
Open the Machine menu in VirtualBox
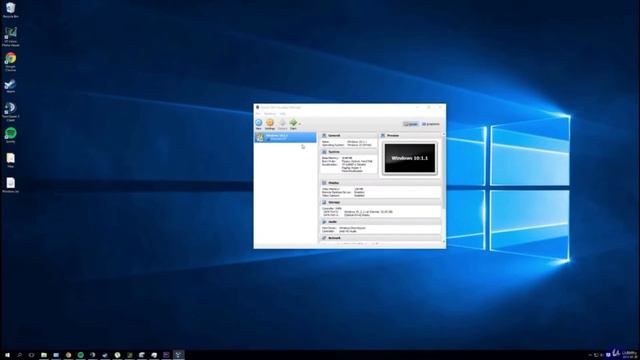(x=270, y=113)
